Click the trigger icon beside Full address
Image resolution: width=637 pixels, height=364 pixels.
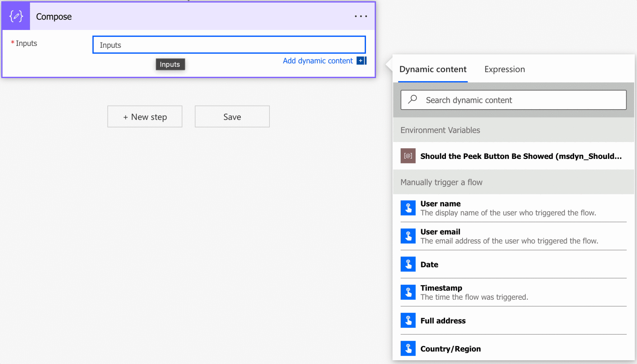[x=408, y=320]
